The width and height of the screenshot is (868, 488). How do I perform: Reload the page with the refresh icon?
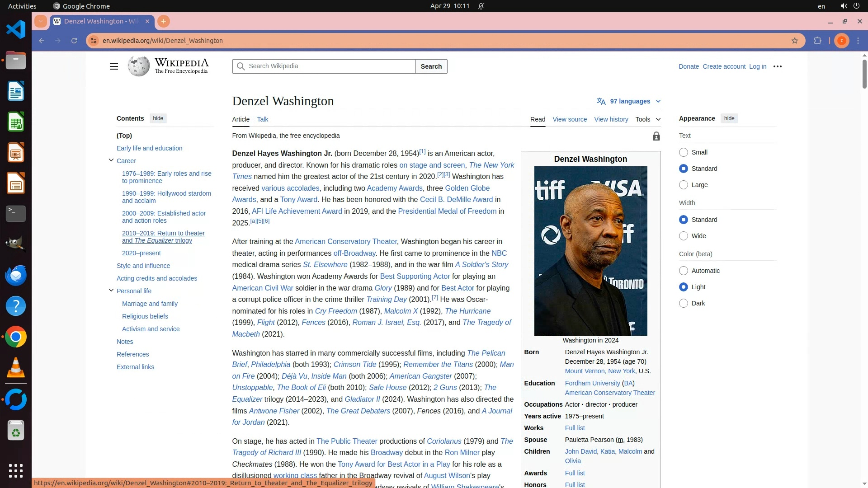pyautogui.click(x=74, y=41)
